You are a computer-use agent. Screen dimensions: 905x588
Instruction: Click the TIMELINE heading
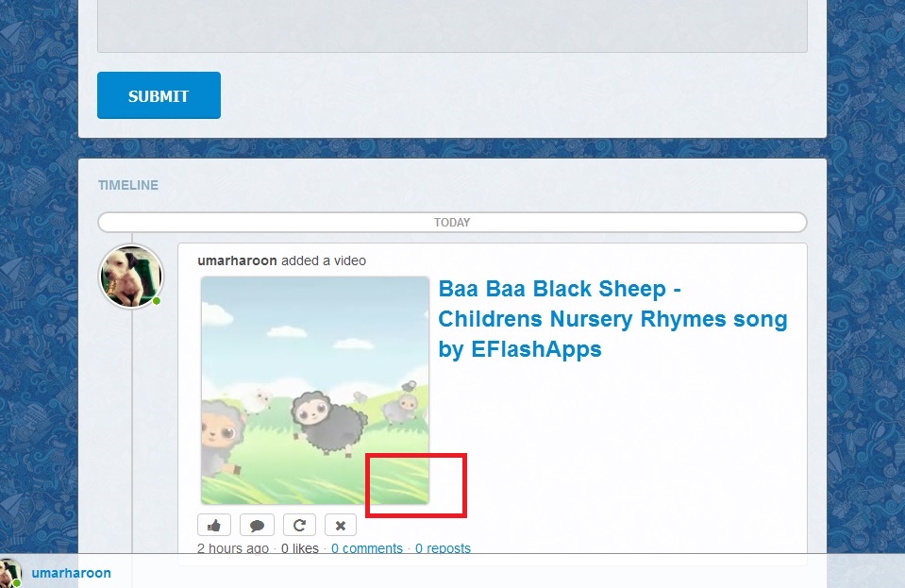pyautogui.click(x=128, y=185)
